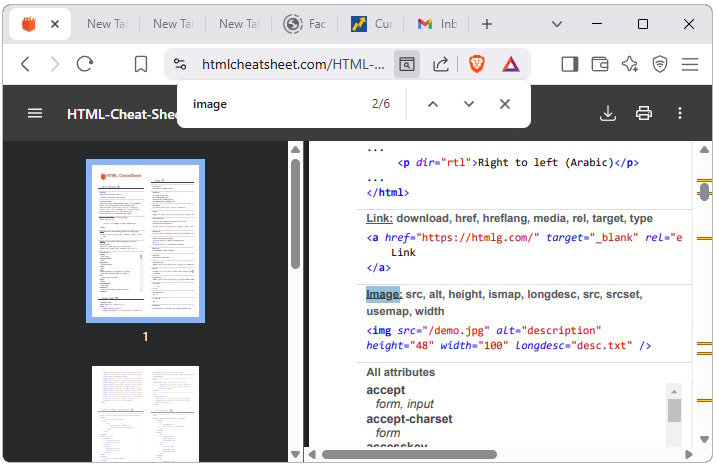Screen dimensions: 717x469
Task: Click the "</html>" closing tag text
Action: tap(387, 192)
